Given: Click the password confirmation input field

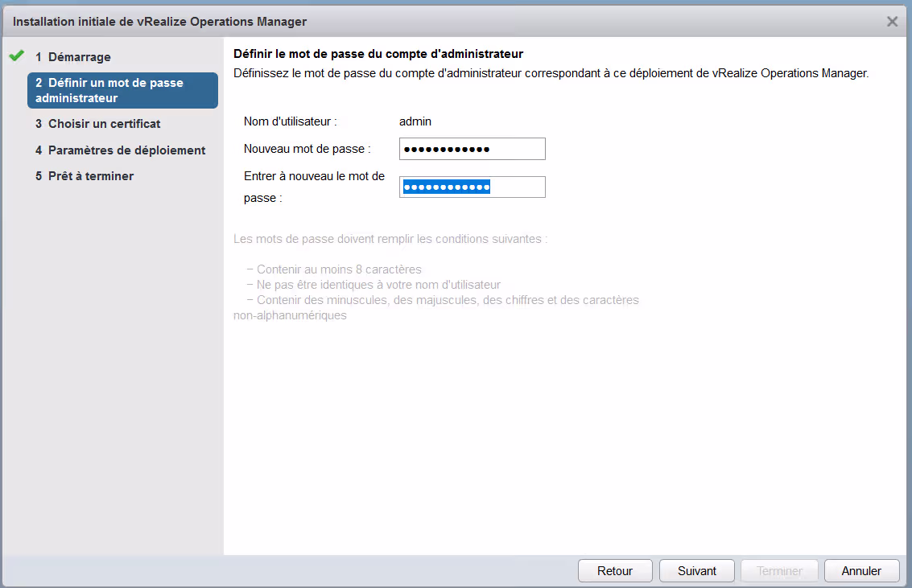Looking at the screenshot, I should [x=472, y=187].
